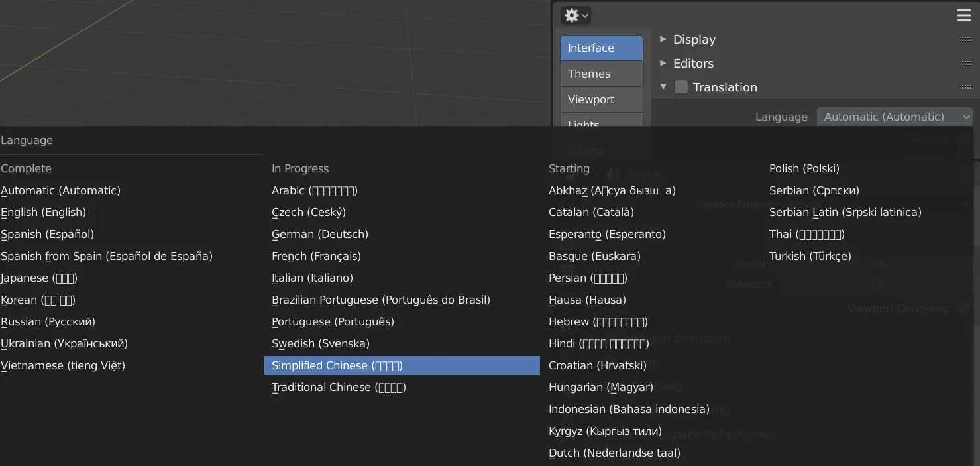Screen dimensions: 980x466
Task: Choose Vietnamese (tieng Việt) language
Action: [x=63, y=365]
